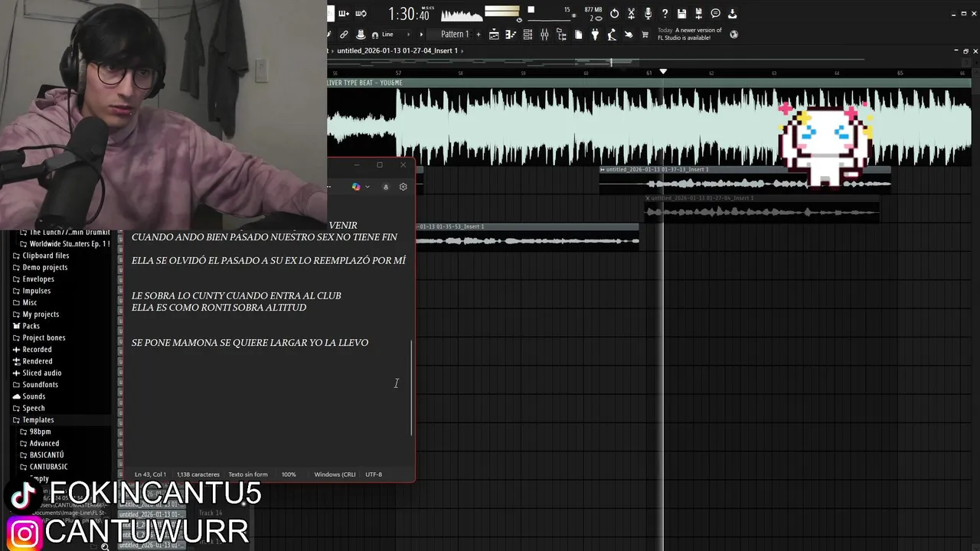Click Texto sin form in status bar
The image size is (980, 551).
(x=248, y=474)
